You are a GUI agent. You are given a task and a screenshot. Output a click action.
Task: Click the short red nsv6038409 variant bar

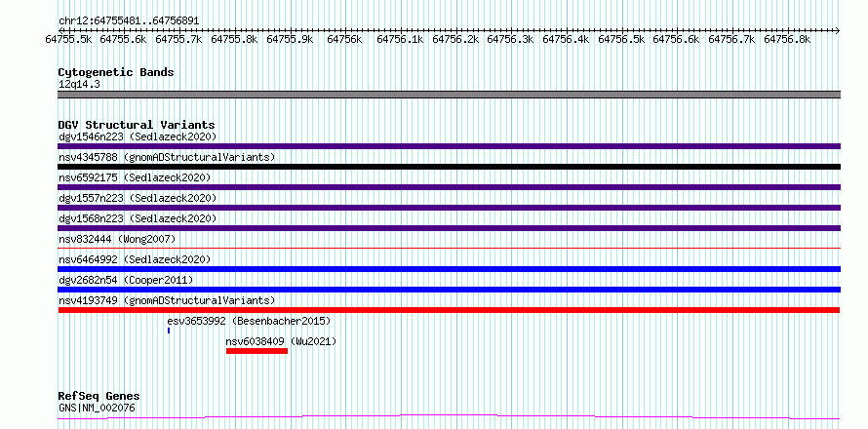click(x=256, y=351)
